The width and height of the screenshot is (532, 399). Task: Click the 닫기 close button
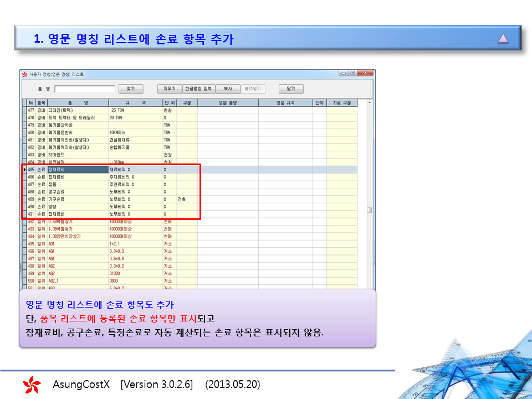pyautogui.click(x=290, y=89)
